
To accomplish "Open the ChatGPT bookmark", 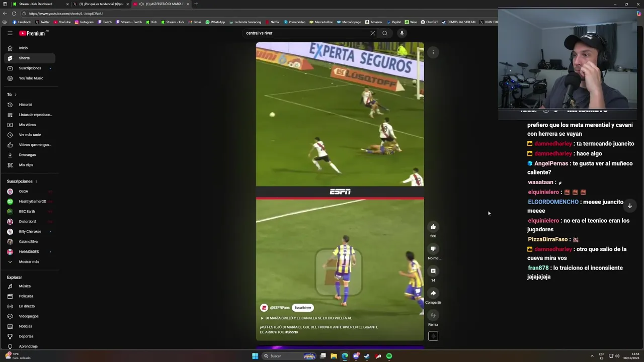I will point(429,22).
